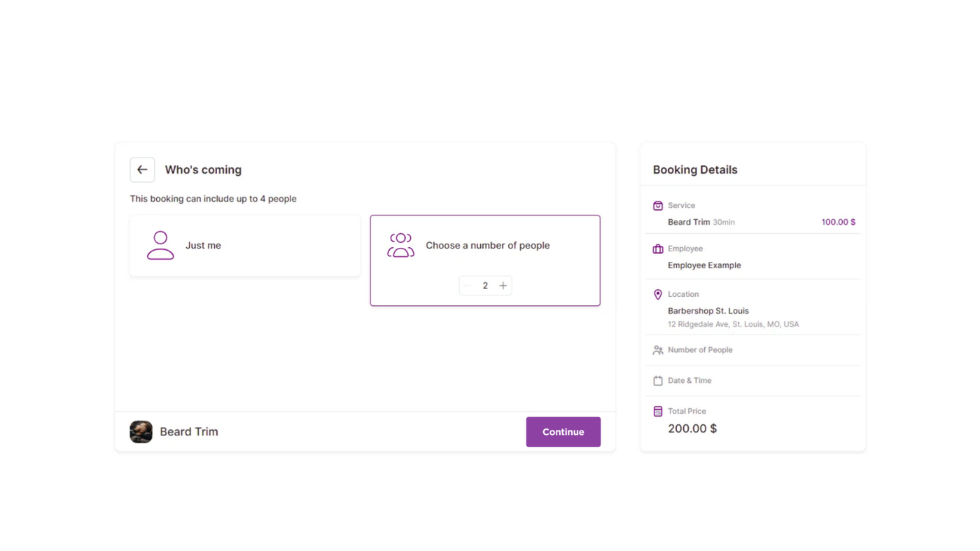Viewport: 980px width, 551px height.
Task: Select "Choose a number of people" option
Action: (x=487, y=246)
